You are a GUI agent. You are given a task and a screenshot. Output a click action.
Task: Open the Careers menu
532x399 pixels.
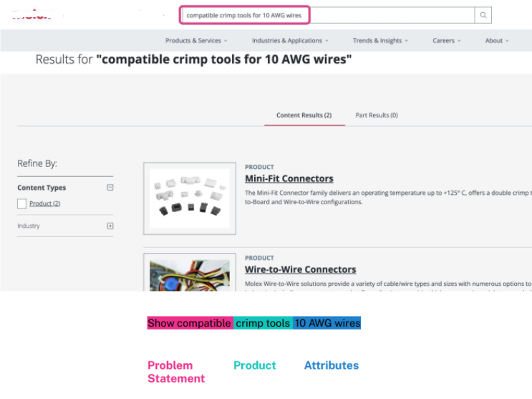click(x=447, y=41)
